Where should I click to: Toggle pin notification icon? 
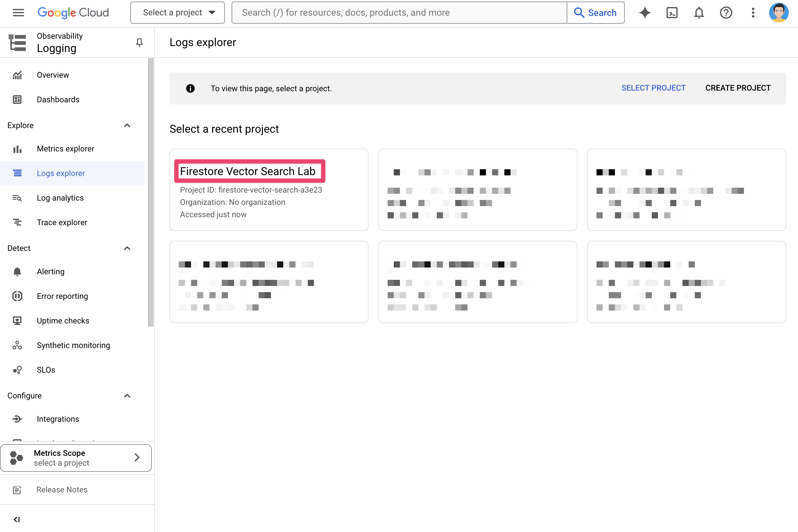pyautogui.click(x=139, y=43)
